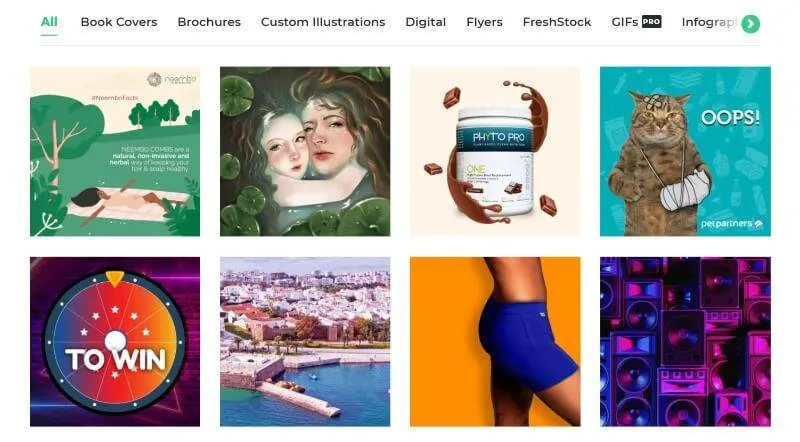800x442 pixels.
Task: Choose the GIFs category tab
Action: (624, 22)
